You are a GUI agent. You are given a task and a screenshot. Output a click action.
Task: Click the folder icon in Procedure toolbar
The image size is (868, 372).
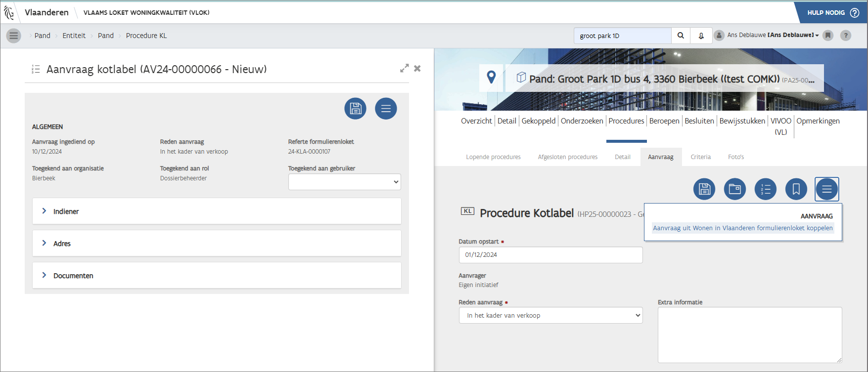735,189
